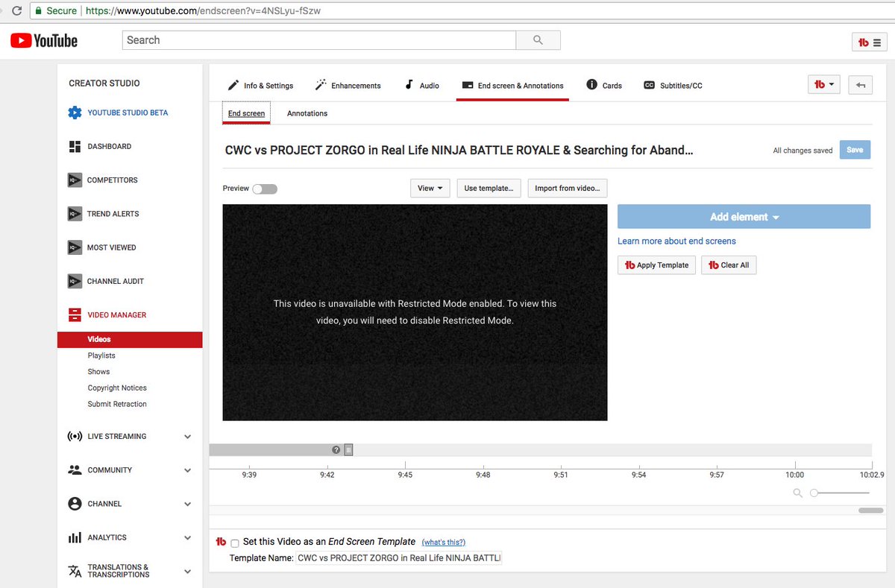Toggle the Preview switch
The height and width of the screenshot is (588, 895).
265,189
